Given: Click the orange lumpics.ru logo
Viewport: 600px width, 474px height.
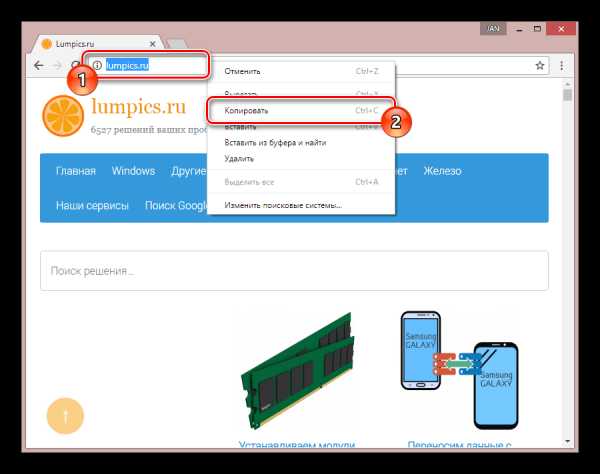Looking at the screenshot, I should coord(63,116).
